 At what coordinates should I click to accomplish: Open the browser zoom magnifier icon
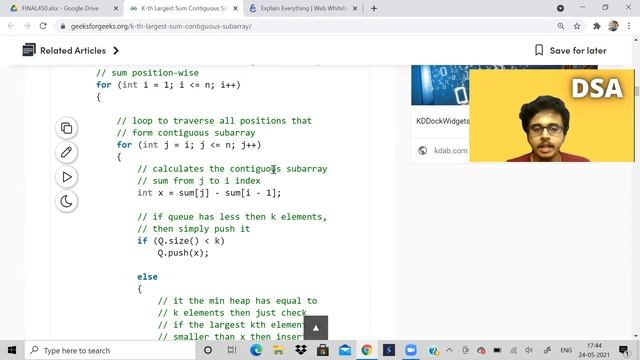[x=561, y=26]
